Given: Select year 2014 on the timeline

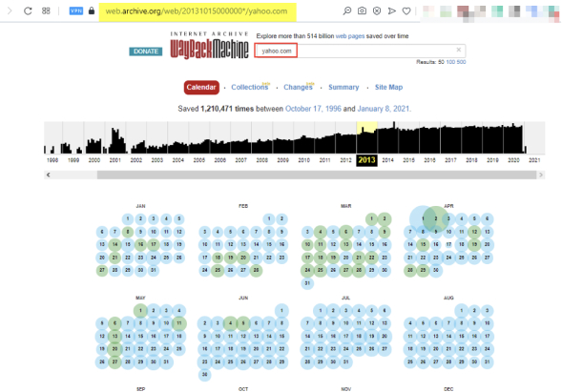Looking at the screenshot, I should [387, 160].
